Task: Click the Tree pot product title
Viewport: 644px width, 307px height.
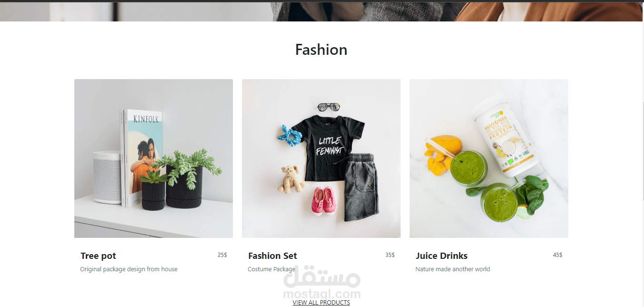Action: point(98,256)
